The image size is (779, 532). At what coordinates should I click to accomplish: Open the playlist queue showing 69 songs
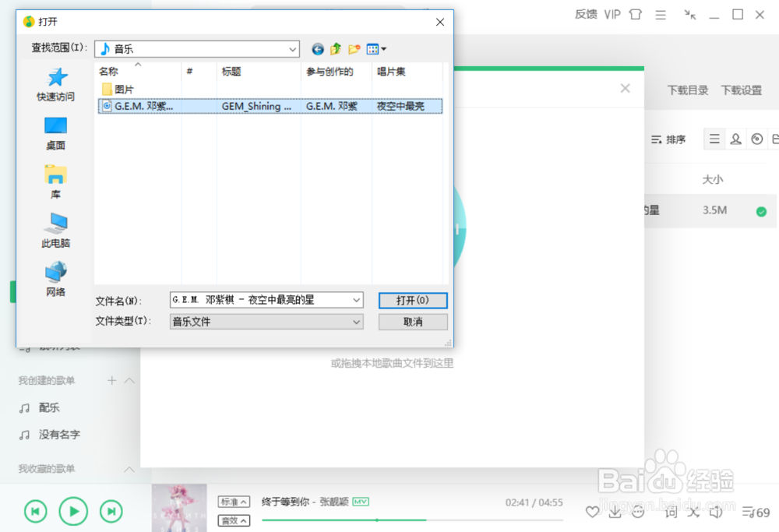pos(749,512)
